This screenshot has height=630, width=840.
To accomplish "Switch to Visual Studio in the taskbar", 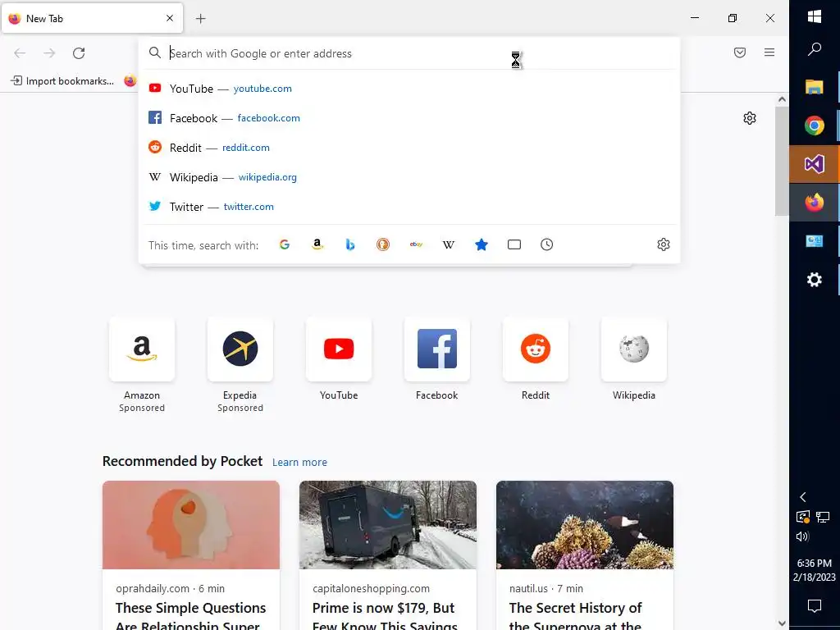I will [x=815, y=164].
